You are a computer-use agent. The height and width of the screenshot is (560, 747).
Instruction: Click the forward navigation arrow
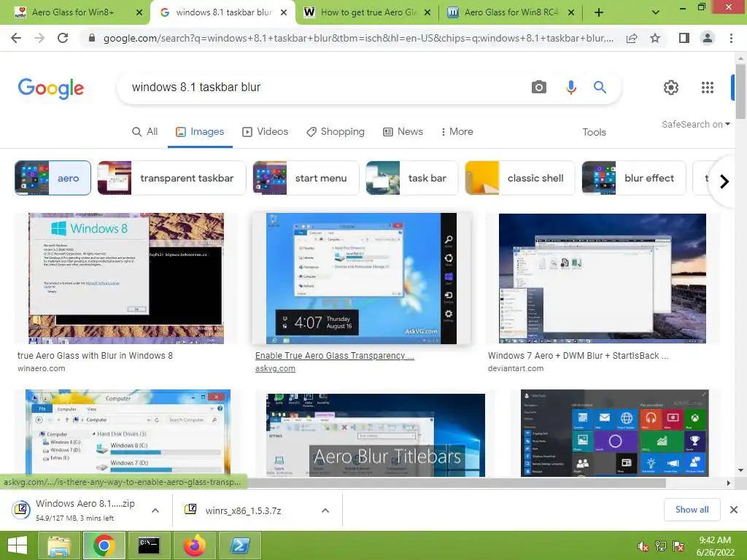tap(39, 38)
